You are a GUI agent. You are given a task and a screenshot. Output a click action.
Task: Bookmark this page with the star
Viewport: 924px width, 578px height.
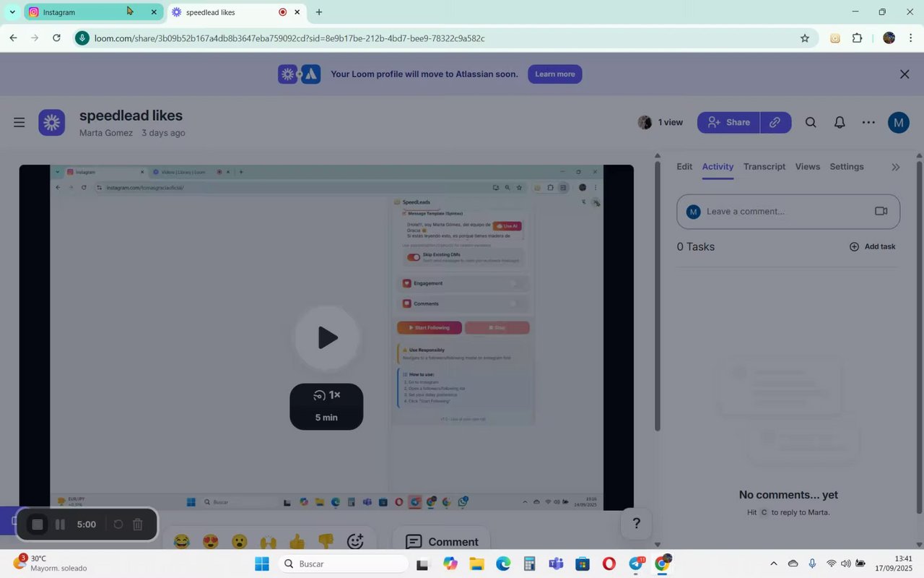pyautogui.click(x=805, y=38)
